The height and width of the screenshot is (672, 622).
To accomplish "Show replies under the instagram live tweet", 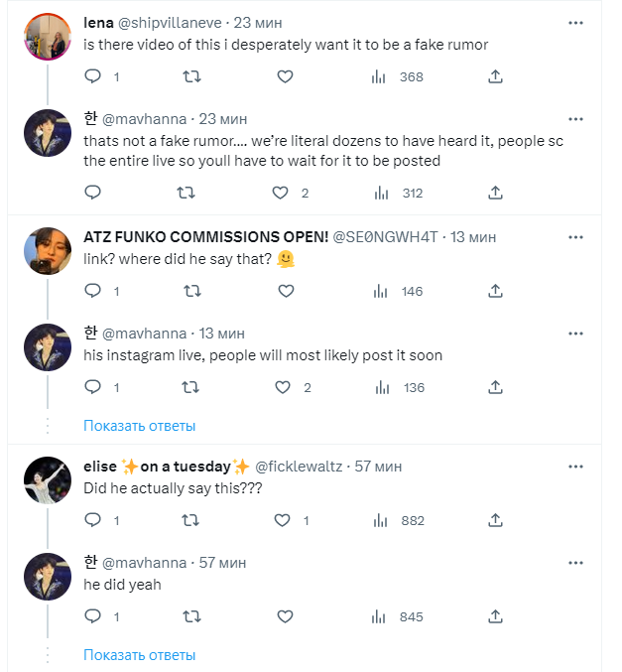I will tap(139, 426).
